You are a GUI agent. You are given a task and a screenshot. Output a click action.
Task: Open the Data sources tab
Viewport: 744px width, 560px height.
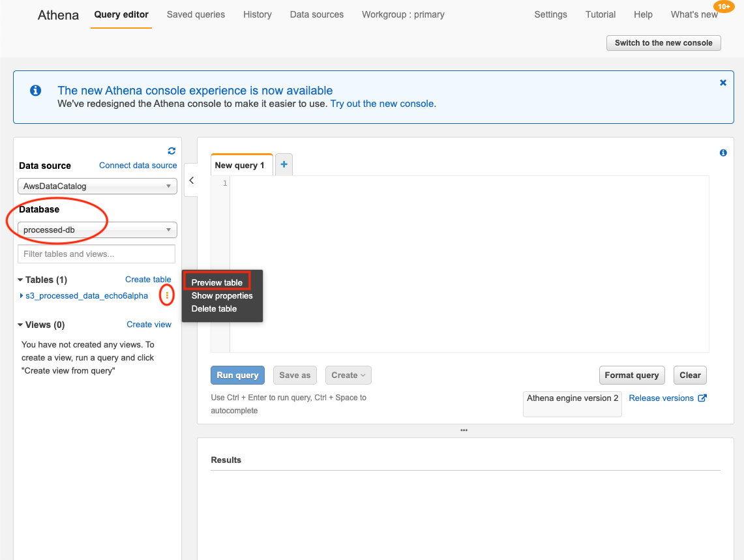(316, 15)
